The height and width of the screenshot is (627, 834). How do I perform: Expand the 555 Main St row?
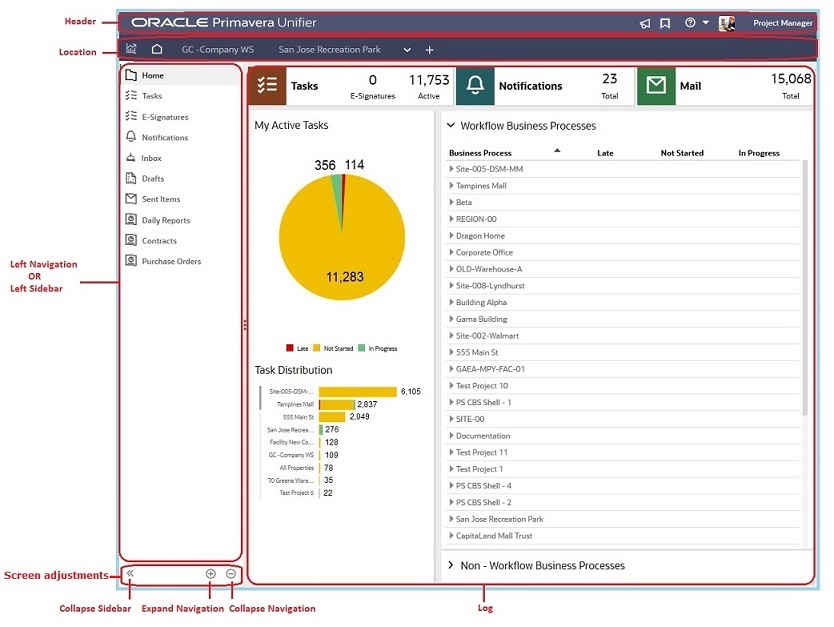point(452,352)
